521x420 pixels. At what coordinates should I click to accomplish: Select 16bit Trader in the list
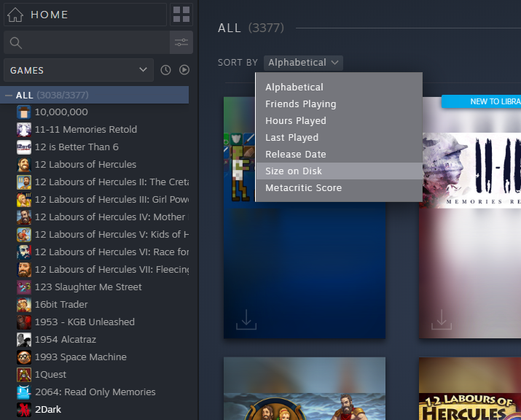[103, 305]
